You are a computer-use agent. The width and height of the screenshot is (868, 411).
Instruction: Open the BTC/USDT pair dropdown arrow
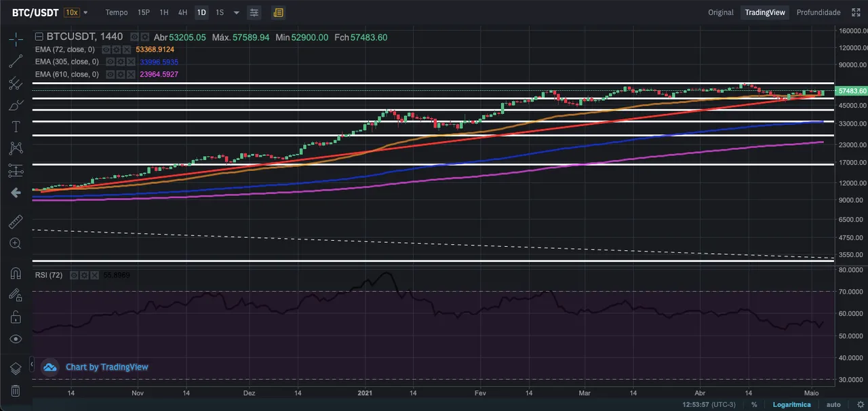[x=86, y=12]
